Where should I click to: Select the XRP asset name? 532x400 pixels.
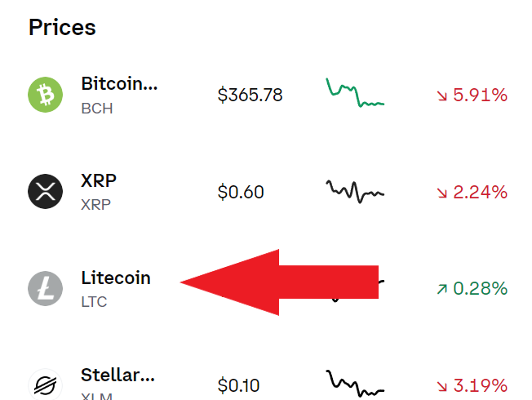click(100, 180)
